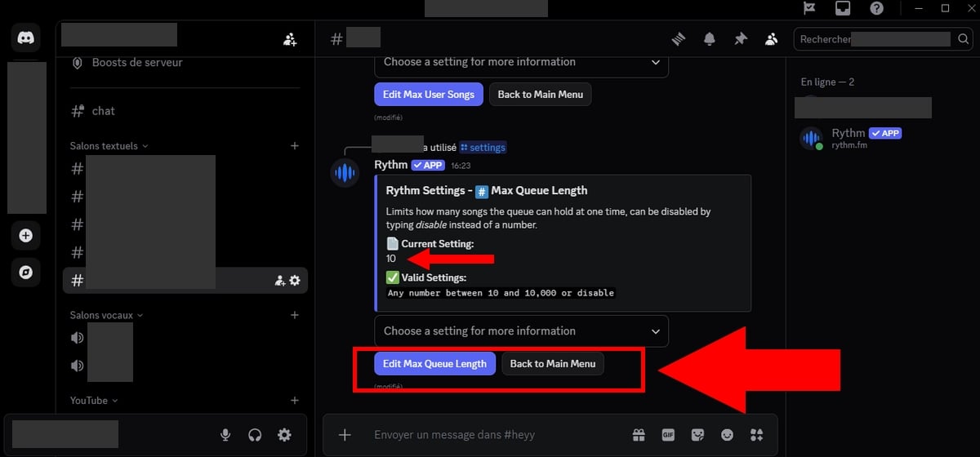Focus the message input field

(x=490, y=435)
